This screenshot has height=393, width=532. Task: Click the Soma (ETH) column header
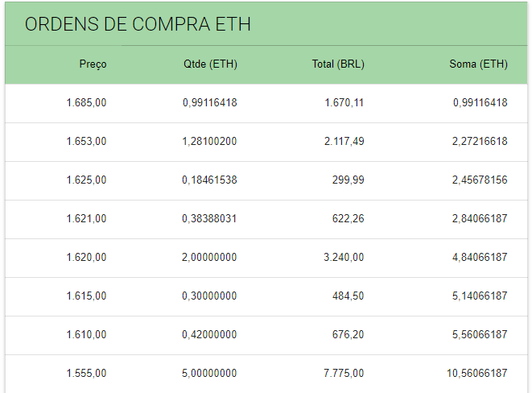click(478, 64)
